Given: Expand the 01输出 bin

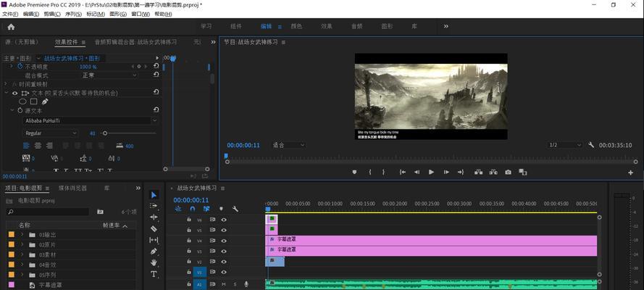Looking at the screenshot, I should 22,235.
